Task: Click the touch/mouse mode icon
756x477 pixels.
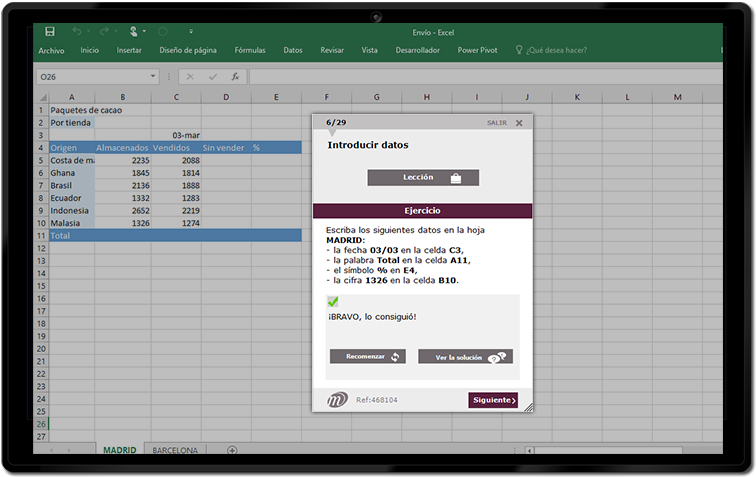Action: 133,32
